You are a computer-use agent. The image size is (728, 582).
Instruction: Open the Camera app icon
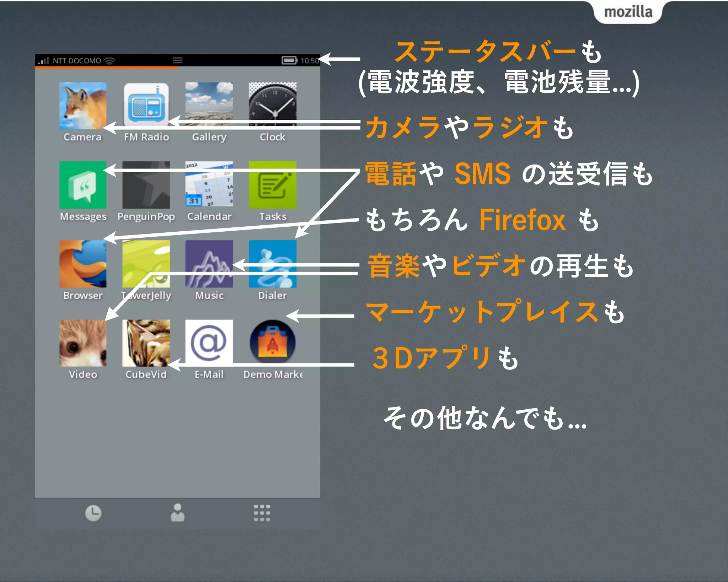point(83,106)
